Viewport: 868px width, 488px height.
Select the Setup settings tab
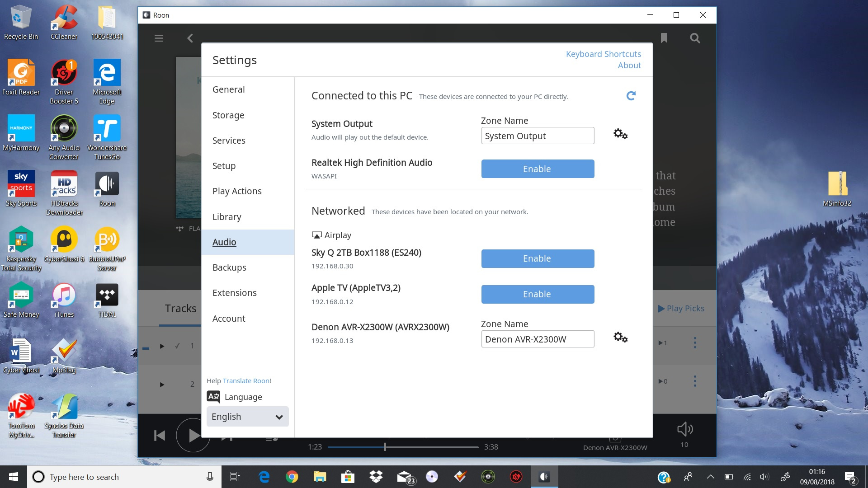[x=248, y=166]
